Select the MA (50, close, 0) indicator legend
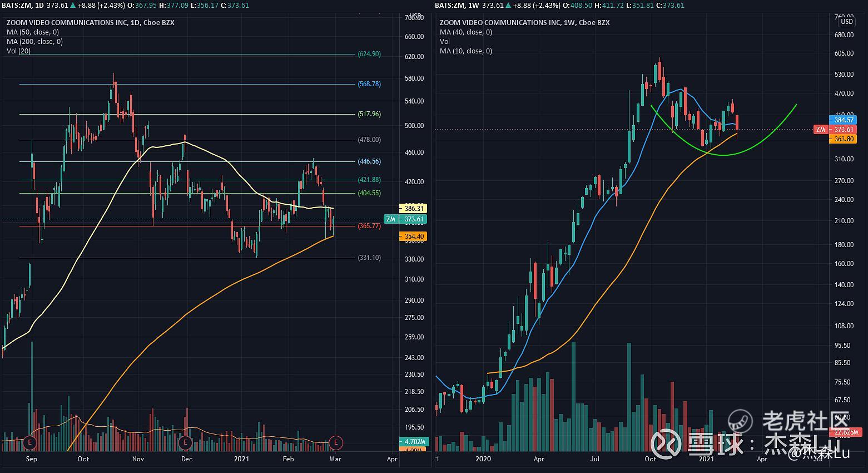868x473 pixels. pyautogui.click(x=33, y=32)
